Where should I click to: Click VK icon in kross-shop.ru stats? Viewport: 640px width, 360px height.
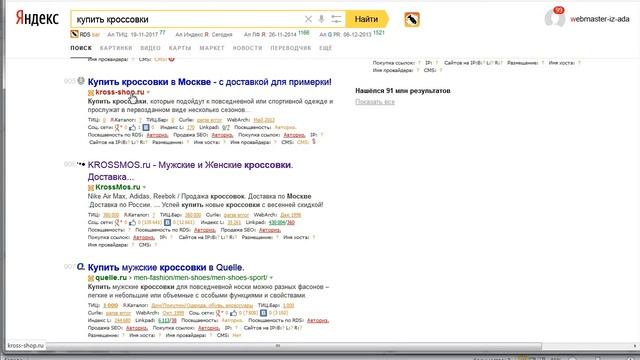click(146, 128)
